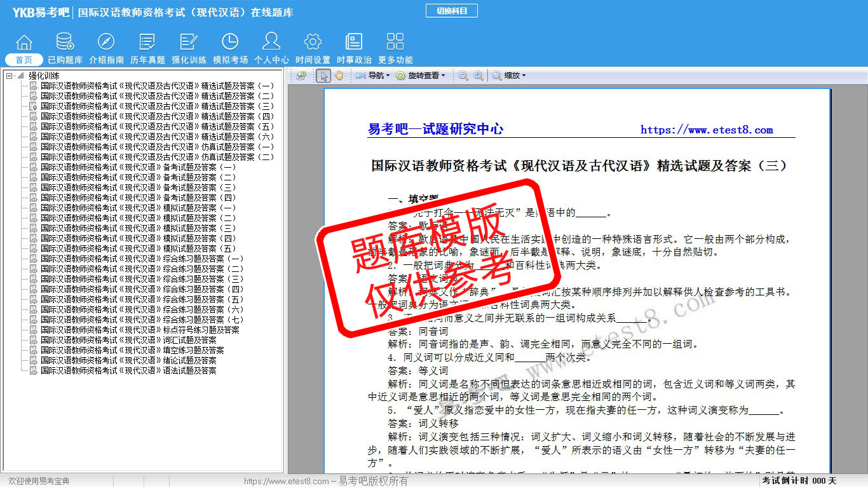Collapse the 强化训练 tree root node
The height and width of the screenshot is (488, 868).
click(10, 76)
